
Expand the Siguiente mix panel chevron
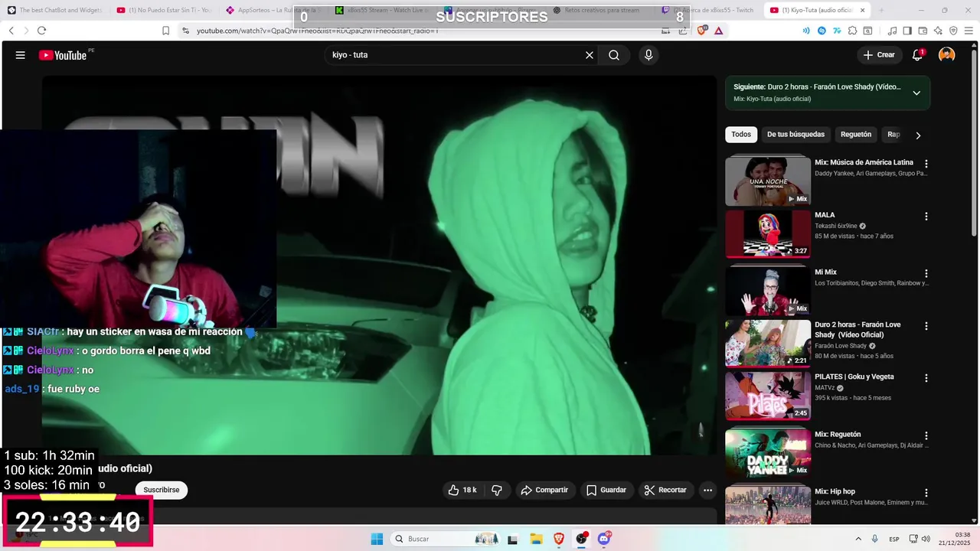tap(916, 93)
